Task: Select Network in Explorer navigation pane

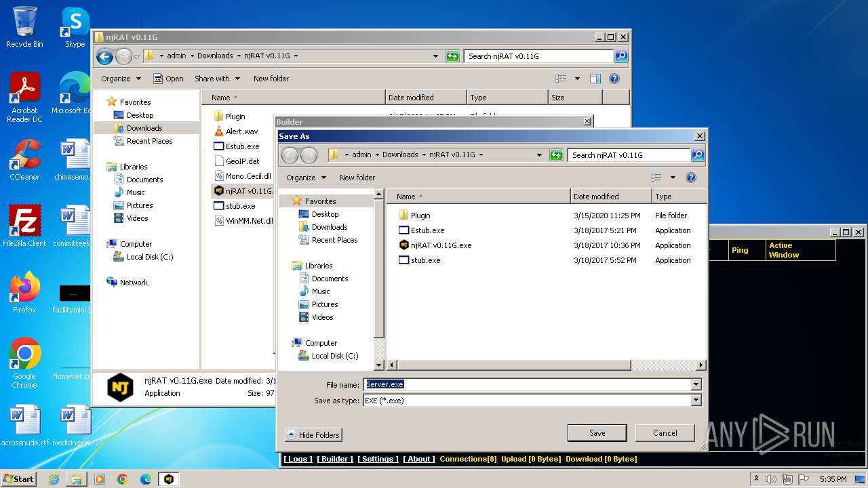Action: coord(127,283)
